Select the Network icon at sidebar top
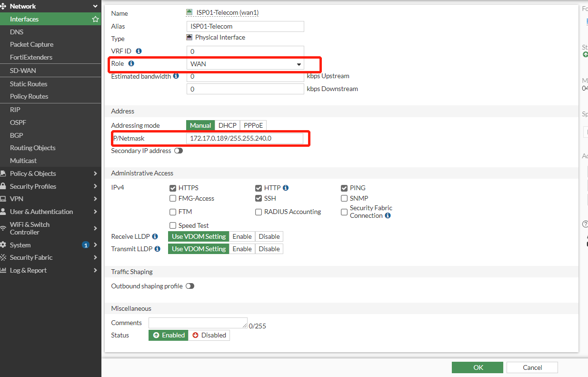Screen dimensions: 588x377 5,6
